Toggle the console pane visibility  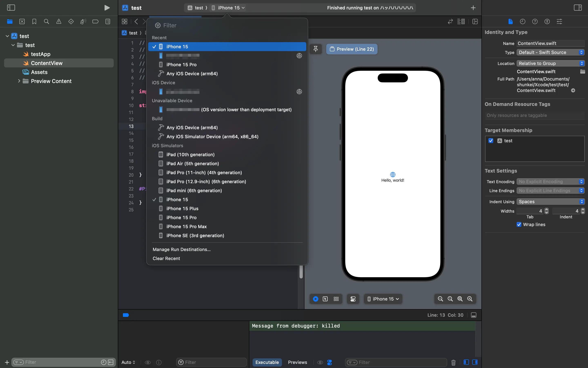coord(475,362)
